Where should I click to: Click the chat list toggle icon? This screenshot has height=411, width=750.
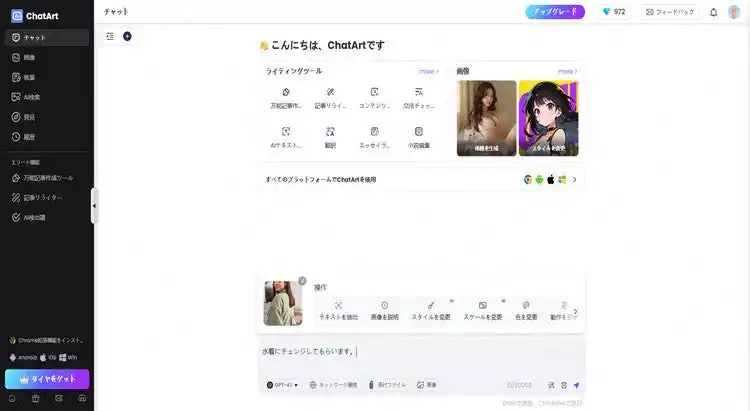pos(110,36)
